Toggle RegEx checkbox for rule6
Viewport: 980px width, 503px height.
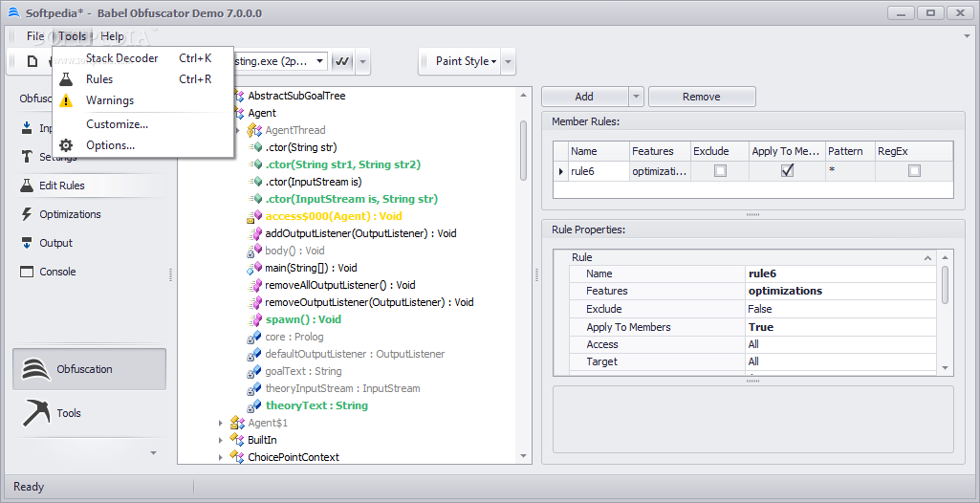pos(914,170)
